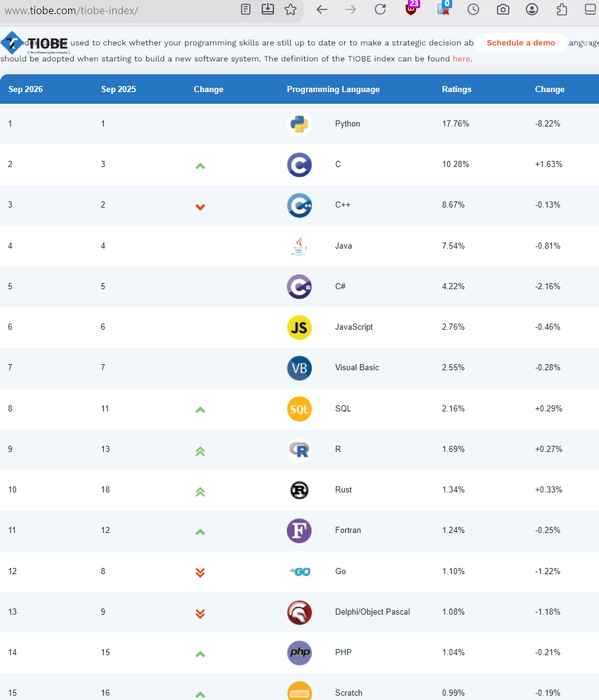Click the Go logo icon
The height and width of the screenshot is (700, 599).
pos(299,572)
